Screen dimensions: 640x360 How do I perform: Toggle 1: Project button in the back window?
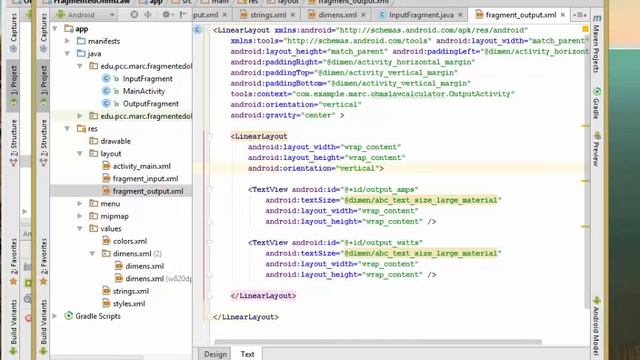[x=13, y=86]
